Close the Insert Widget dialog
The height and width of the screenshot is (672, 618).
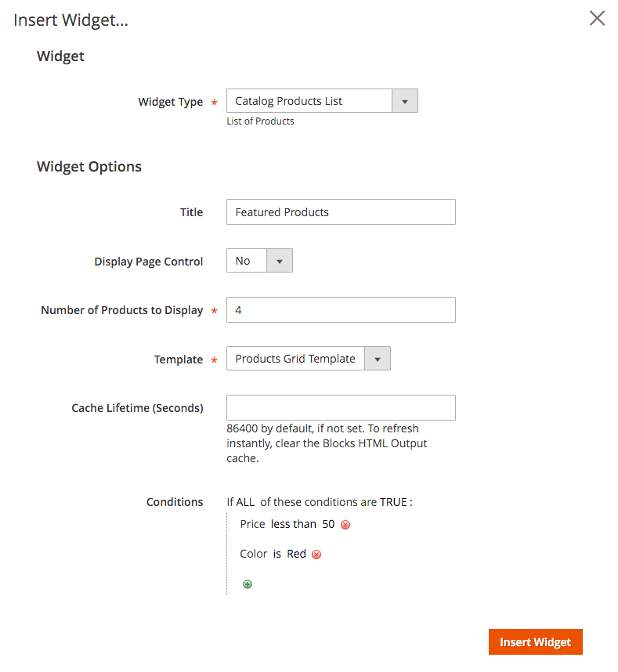tap(597, 19)
